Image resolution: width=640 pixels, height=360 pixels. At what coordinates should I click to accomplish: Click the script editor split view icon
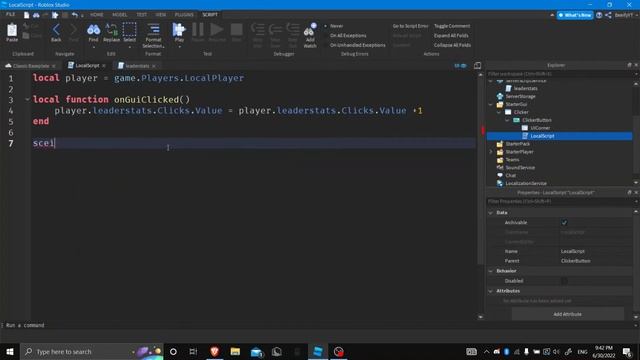(x=477, y=66)
